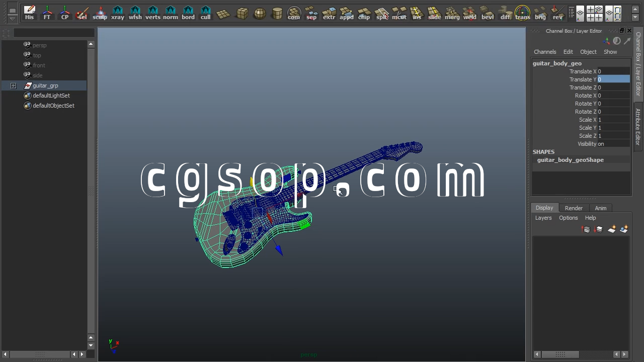This screenshot has height=362, width=644.
Task: Click the FT freeze transforms shelf icon
Action: point(47,13)
